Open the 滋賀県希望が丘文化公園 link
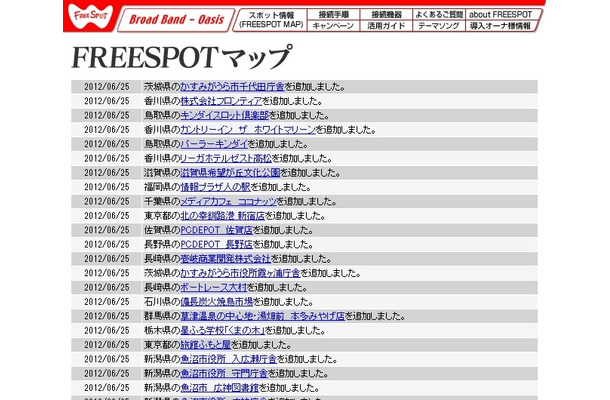 [230, 173]
